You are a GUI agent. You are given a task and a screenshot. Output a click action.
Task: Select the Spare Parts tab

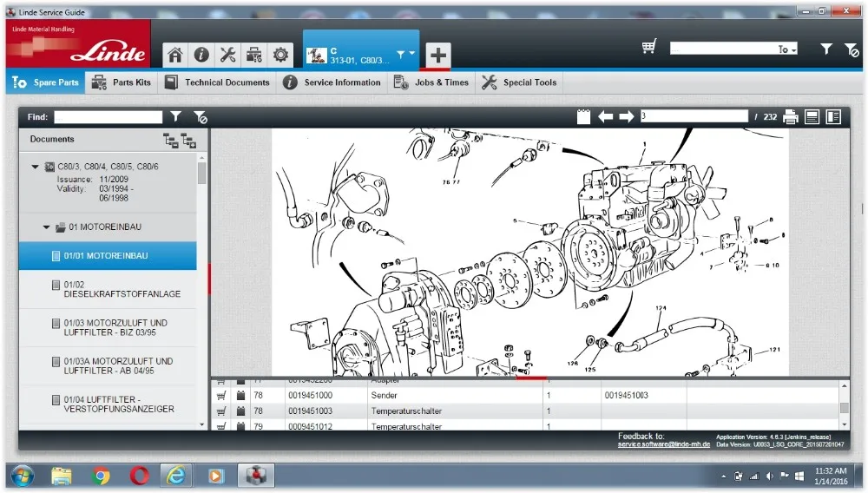pyautogui.click(x=45, y=82)
